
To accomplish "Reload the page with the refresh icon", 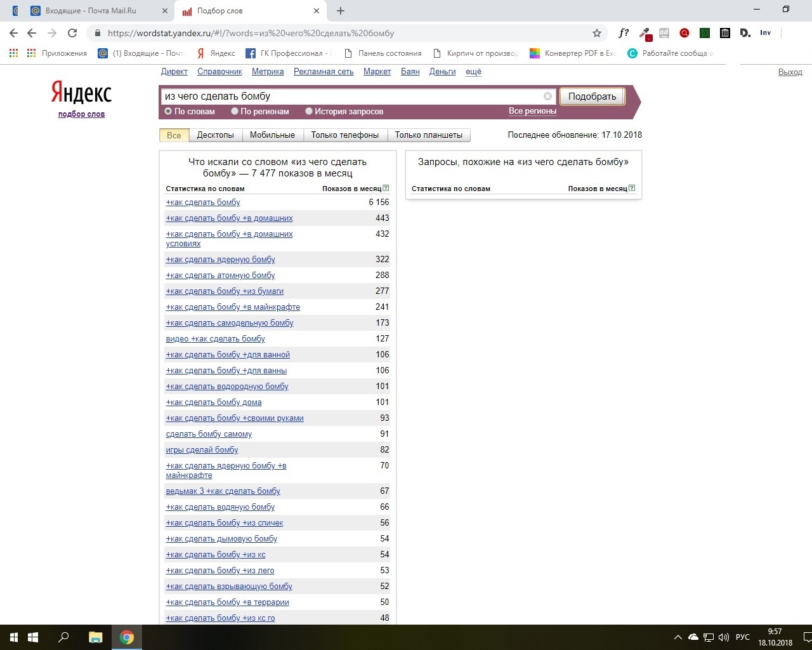I will tap(72, 33).
